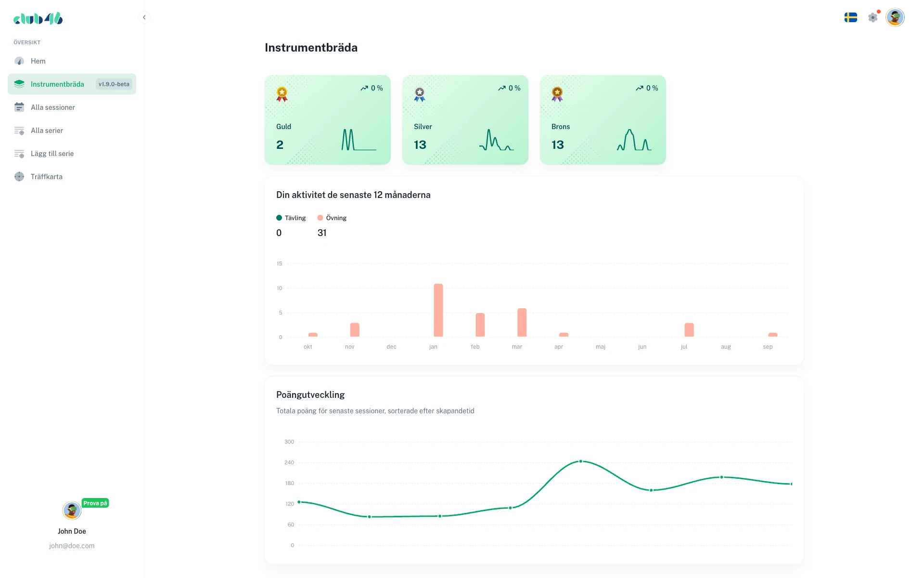Toggle the Övning legend item
Screen dimensions: 924x578
pyautogui.click(x=332, y=218)
